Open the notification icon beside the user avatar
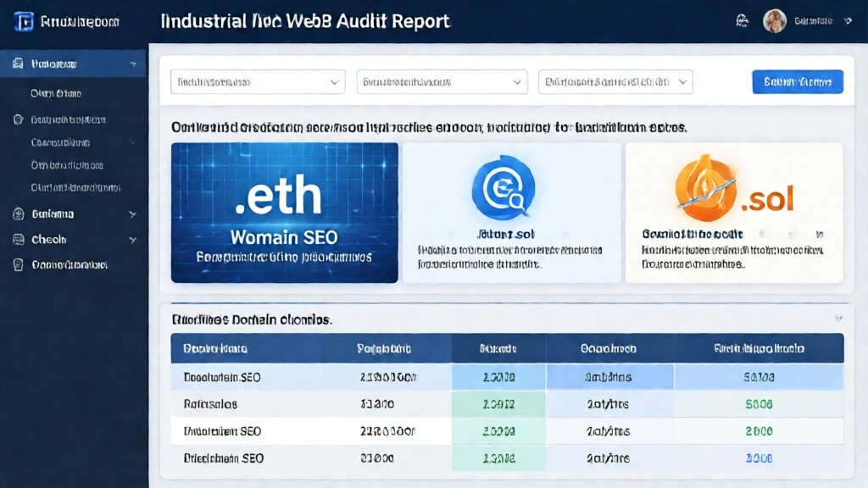 [742, 21]
